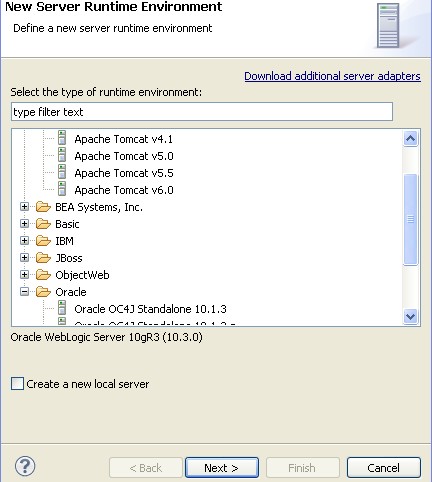Image resolution: width=432 pixels, height=482 pixels.
Task: Click the BEA Systems, Inc. folder icon
Action: [x=43, y=207]
